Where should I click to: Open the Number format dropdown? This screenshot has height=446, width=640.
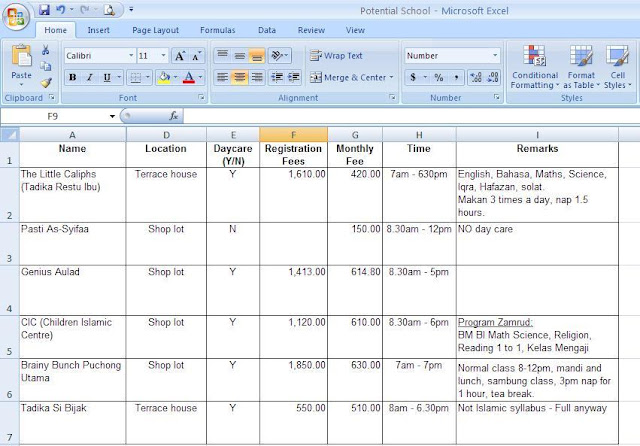(x=495, y=55)
